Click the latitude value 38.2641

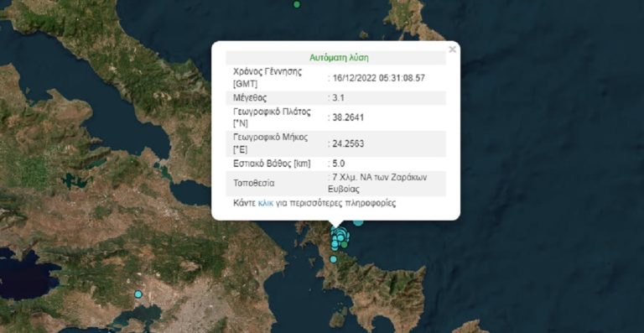point(340,117)
